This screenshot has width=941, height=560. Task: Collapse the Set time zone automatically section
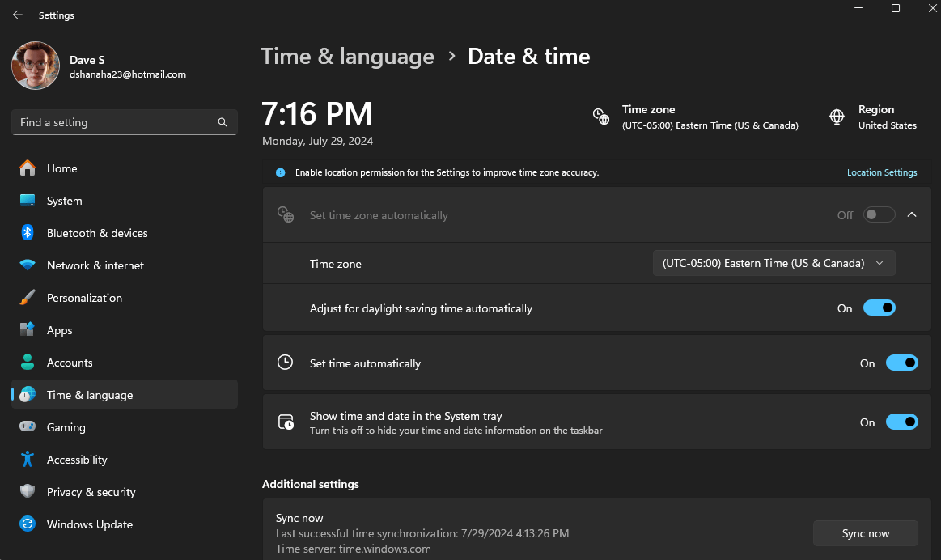coord(912,214)
